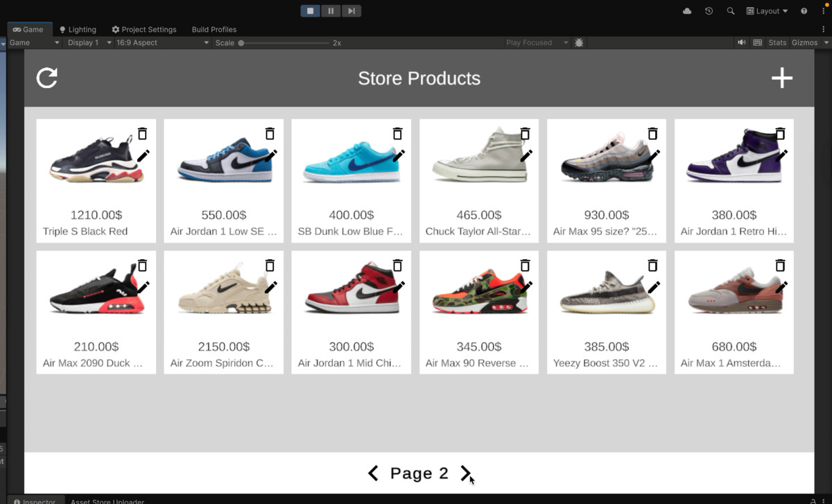Delete the Air Zoom Spiridon product

(270, 265)
